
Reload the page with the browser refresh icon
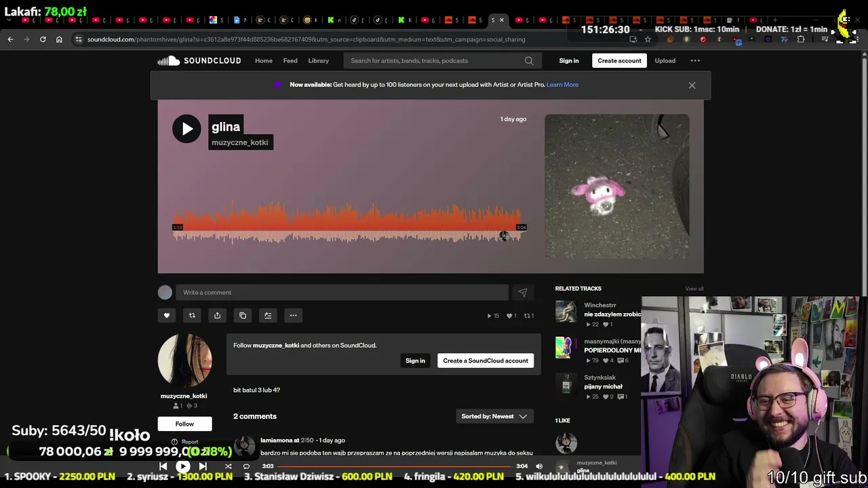point(43,39)
